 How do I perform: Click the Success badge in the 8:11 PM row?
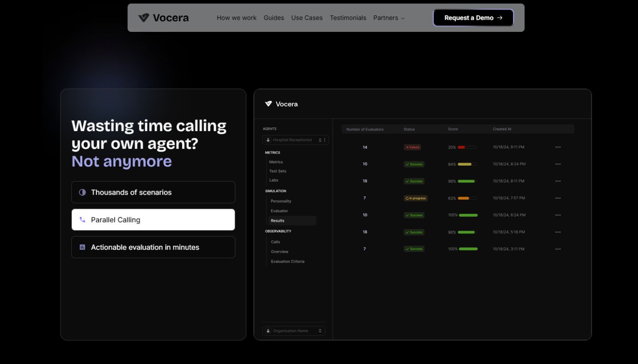(414, 181)
